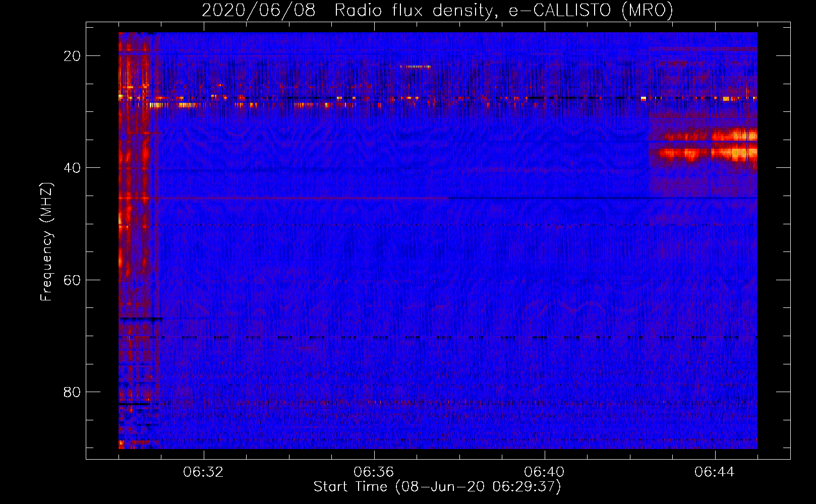Click the 'Frequency (MHZ)' y-axis label
Screen dimensions: 816x504
46,242
